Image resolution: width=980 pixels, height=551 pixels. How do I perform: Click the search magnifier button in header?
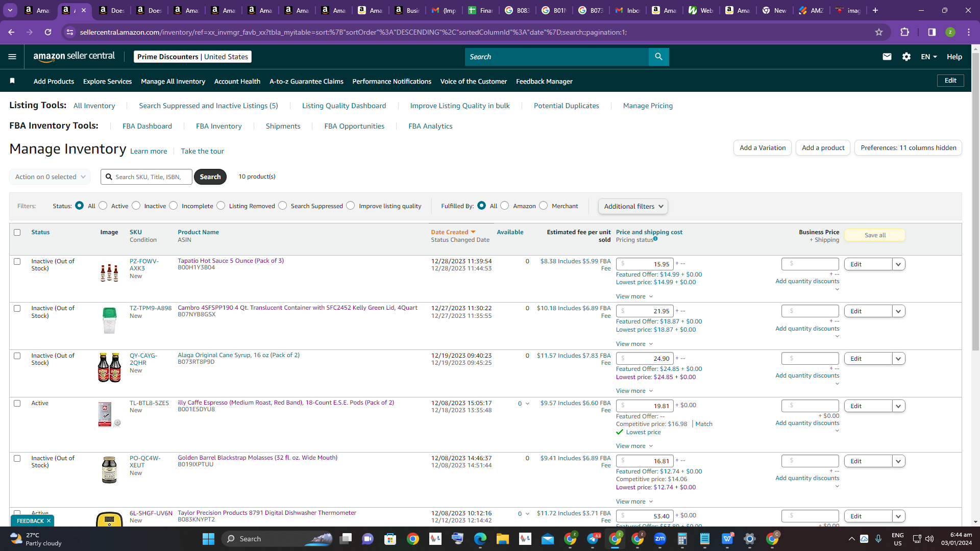[x=658, y=57]
